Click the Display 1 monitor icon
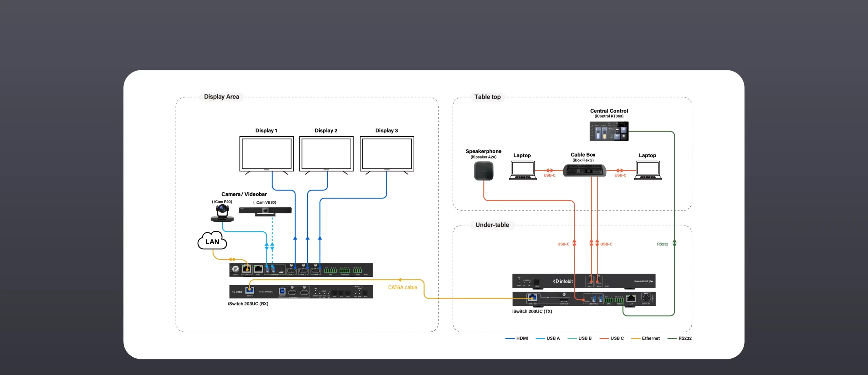This screenshot has width=868, height=375. point(267,155)
